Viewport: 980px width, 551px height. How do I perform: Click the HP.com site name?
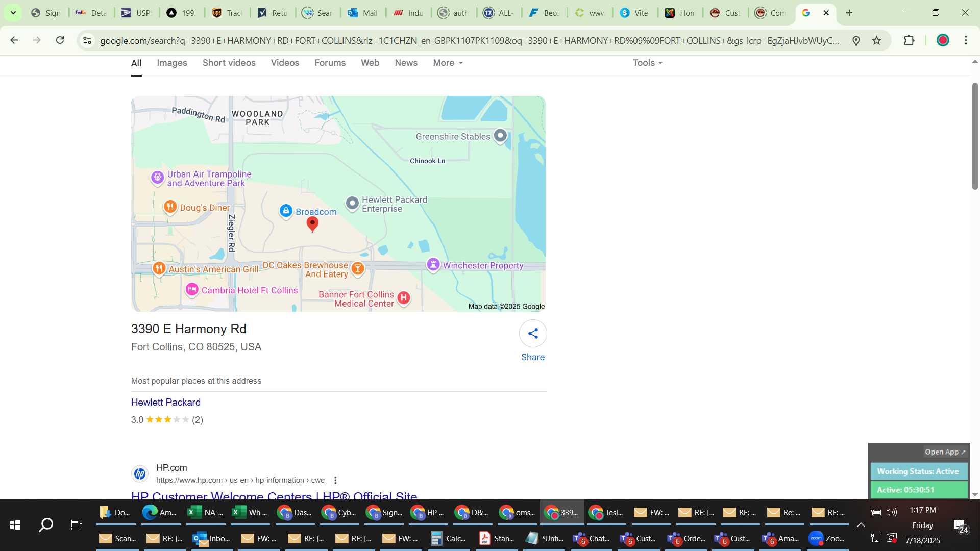coord(171,468)
